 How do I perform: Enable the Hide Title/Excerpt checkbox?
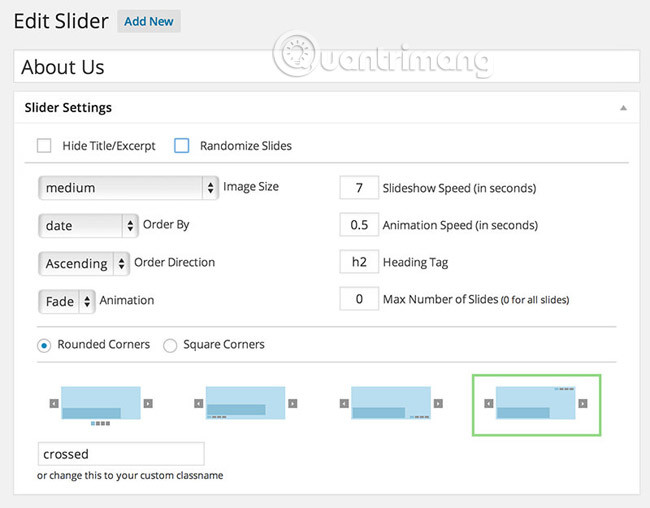[45, 146]
